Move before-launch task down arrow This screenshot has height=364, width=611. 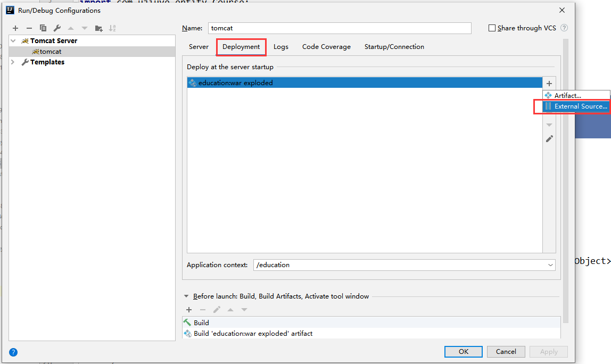coord(244,309)
